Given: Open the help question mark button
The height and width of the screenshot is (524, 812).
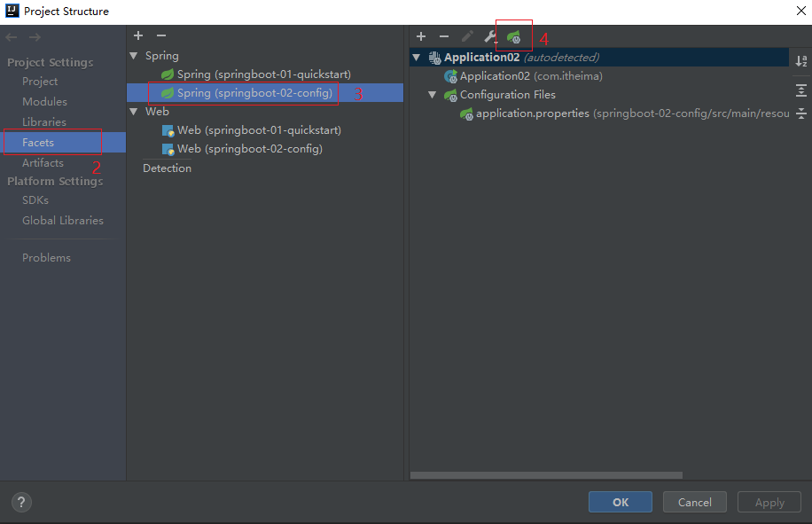Looking at the screenshot, I should [21, 502].
